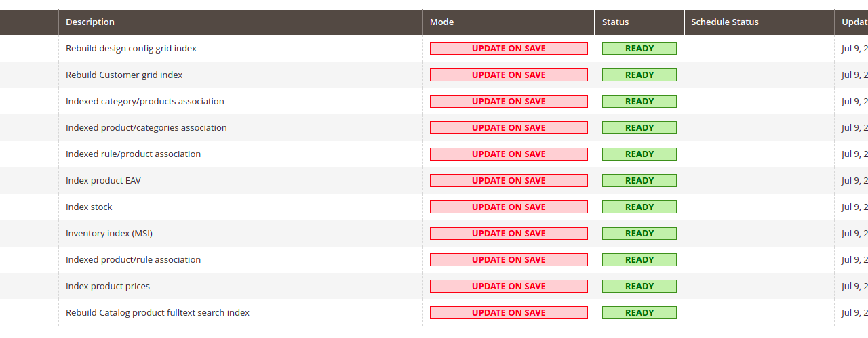
Task: Click Update on Save badge for design config grid
Action: pyautogui.click(x=509, y=49)
